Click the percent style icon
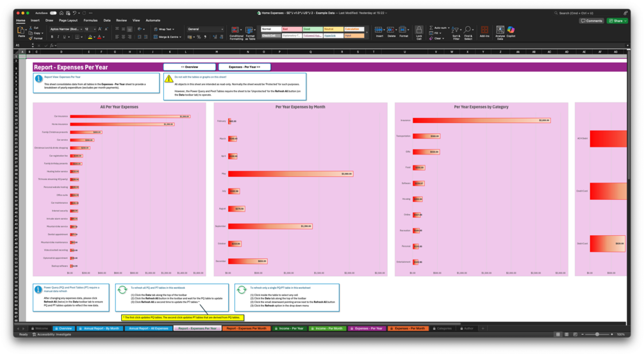The height and width of the screenshot is (355, 644). 199,37
